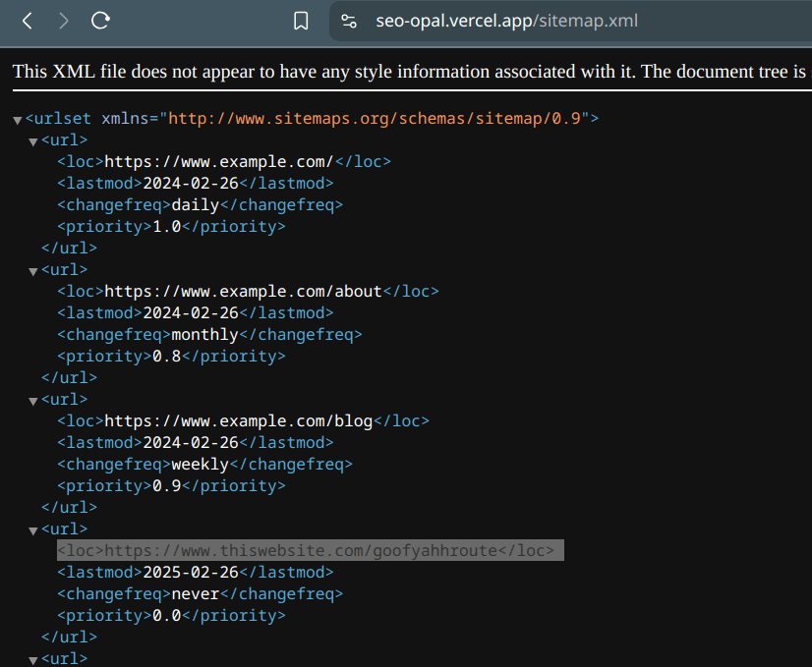
Task: Click the sitemaps.org schema namespace URL
Action: point(377,119)
